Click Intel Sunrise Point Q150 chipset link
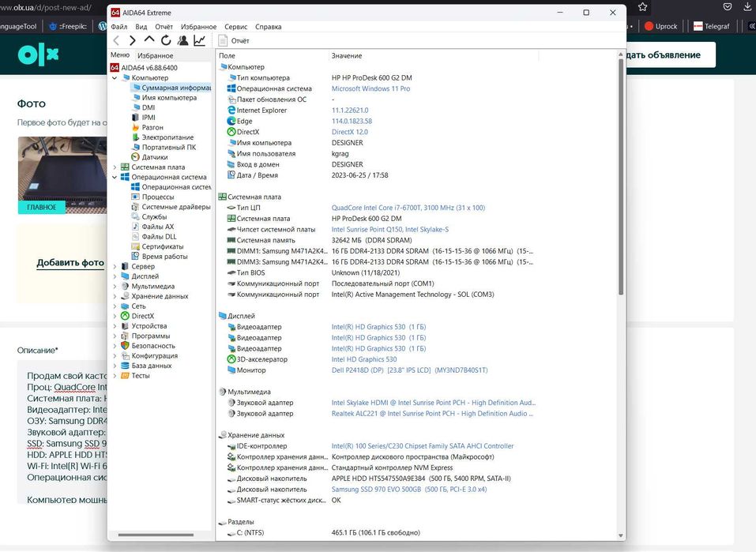756x552 pixels. click(390, 230)
